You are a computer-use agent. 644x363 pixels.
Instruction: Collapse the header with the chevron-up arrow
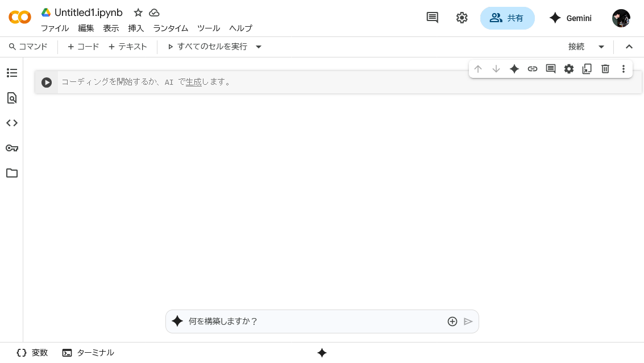point(629,47)
